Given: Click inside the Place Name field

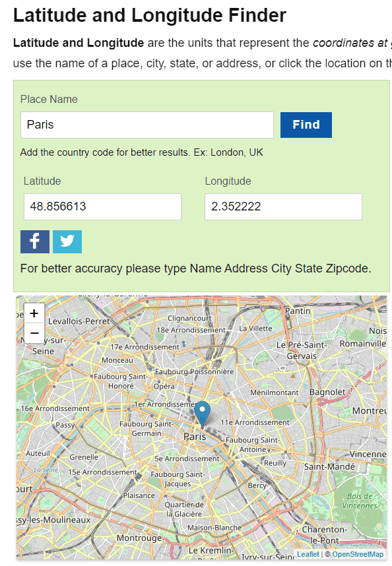Looking at the screenshot, I should [147, 124].
